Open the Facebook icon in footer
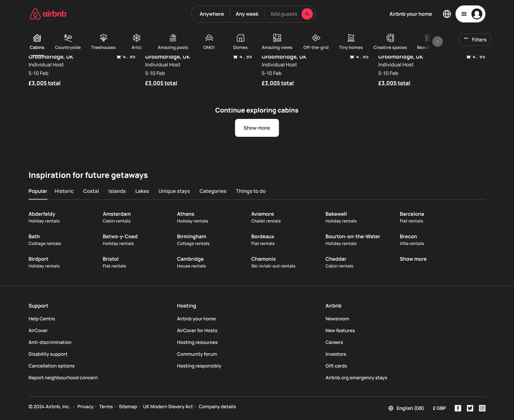The height and width of the screenshot is (420, 514). click(x=458, y=408)
